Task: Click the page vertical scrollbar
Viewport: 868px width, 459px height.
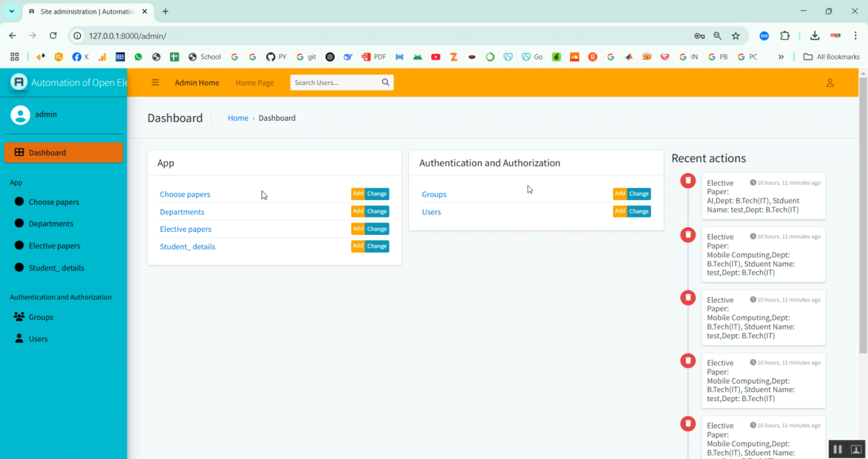Action: click(863, 214)
